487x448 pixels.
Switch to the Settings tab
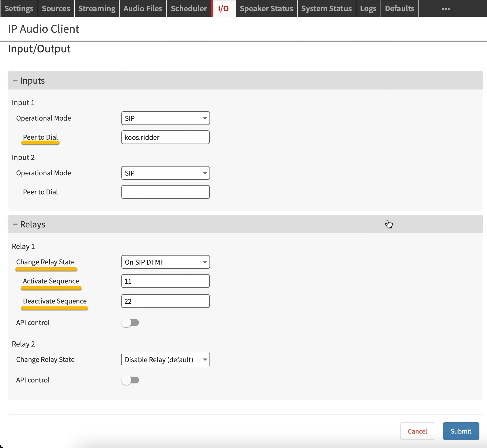click(x=19, y=9)
